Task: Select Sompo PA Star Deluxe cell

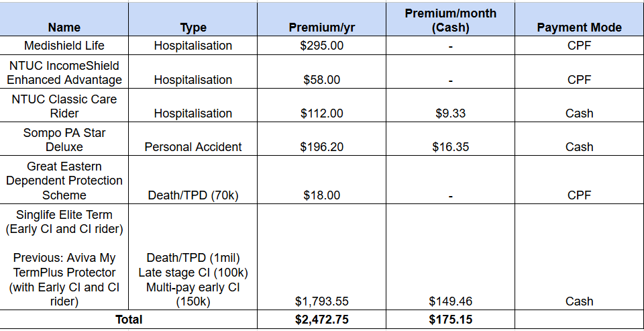Action: tap(64, 140)
